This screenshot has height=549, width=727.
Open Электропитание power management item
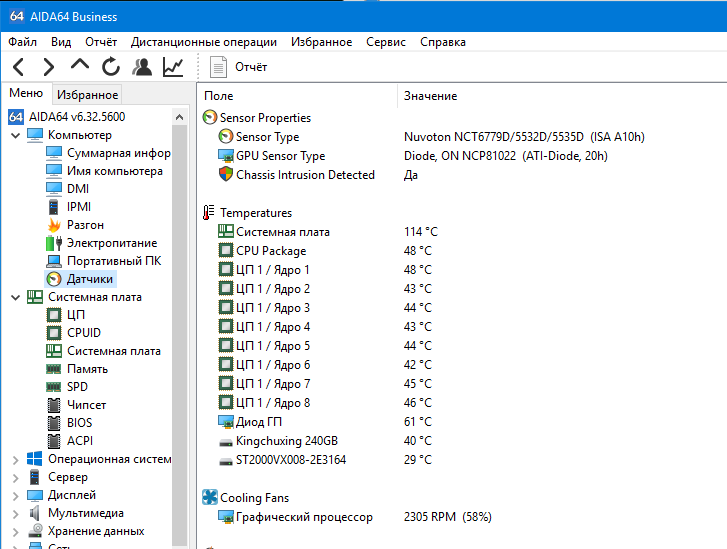pyautogui.click(x=102, y=243)
